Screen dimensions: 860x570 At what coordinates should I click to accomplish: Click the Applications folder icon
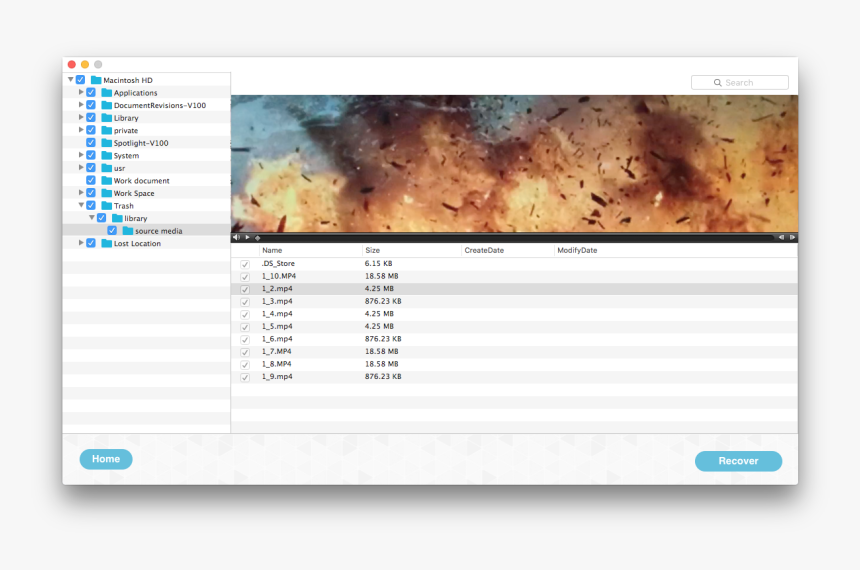(107, 93)
